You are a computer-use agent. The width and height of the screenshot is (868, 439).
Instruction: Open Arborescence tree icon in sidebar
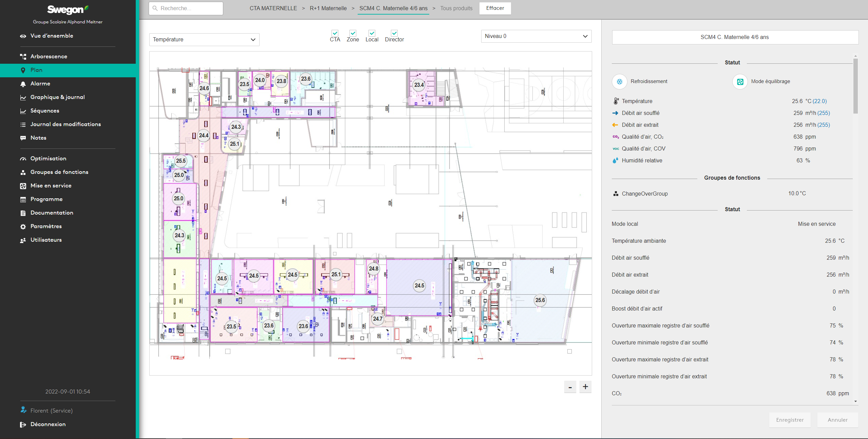click(23, 57)
